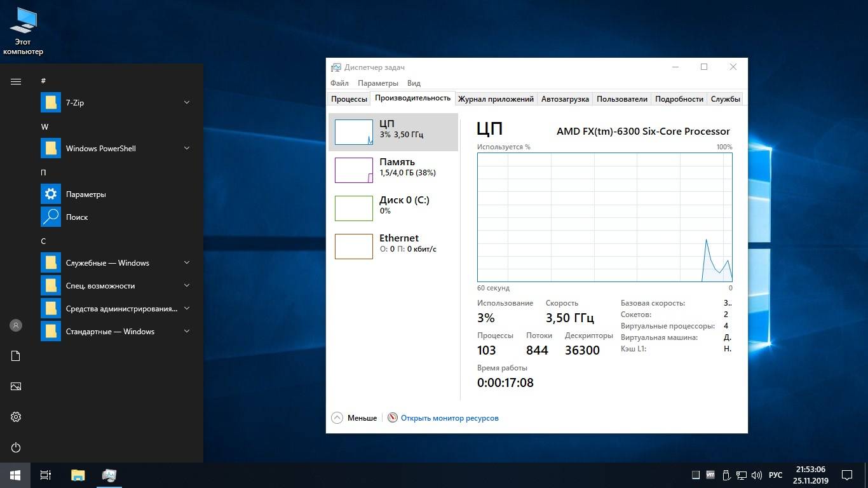
Task: Collapse details with the Меньше arrow
Action: 337,418
